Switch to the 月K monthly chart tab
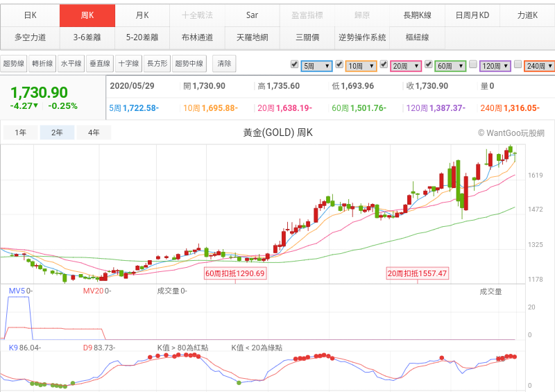 (x=142, y=15)
